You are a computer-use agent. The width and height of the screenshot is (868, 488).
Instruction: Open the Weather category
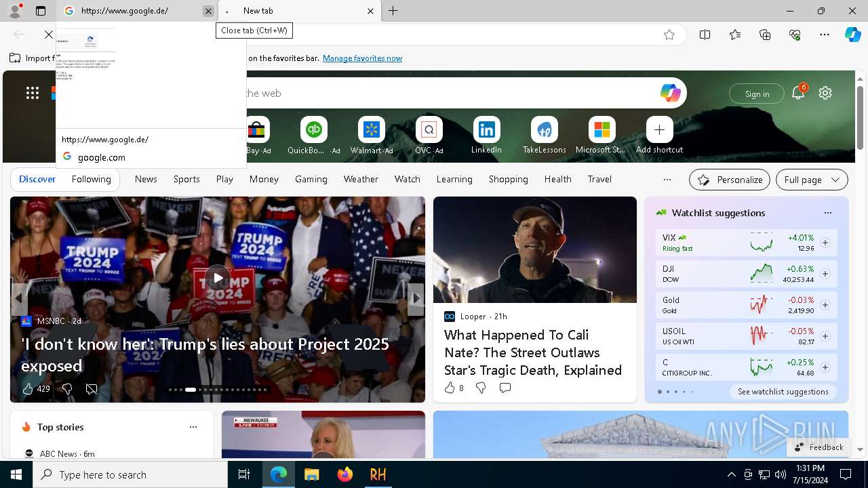coord(361,179)
